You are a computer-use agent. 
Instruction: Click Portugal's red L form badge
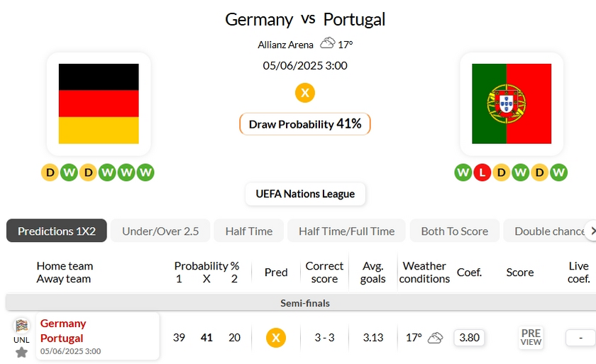coord(482,172)
